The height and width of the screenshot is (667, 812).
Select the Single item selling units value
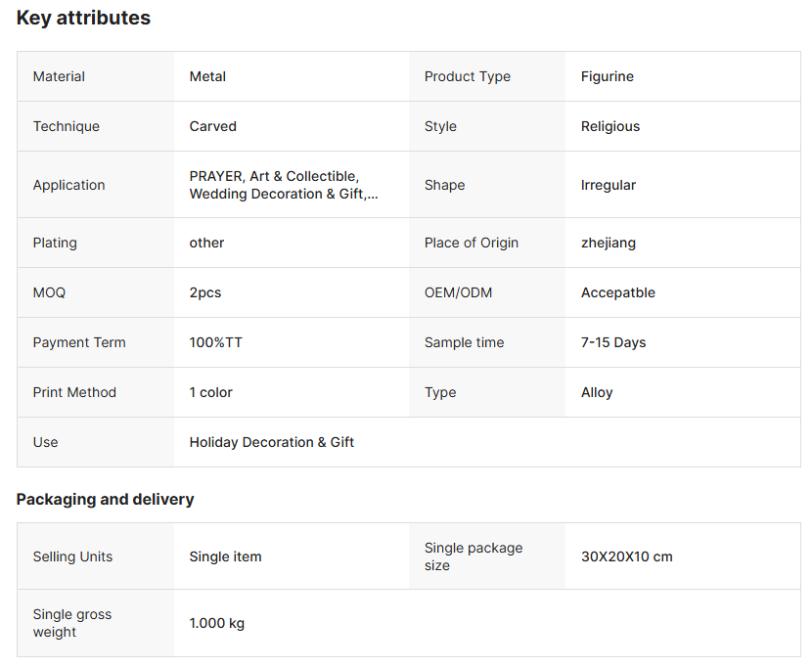(225, 556)
